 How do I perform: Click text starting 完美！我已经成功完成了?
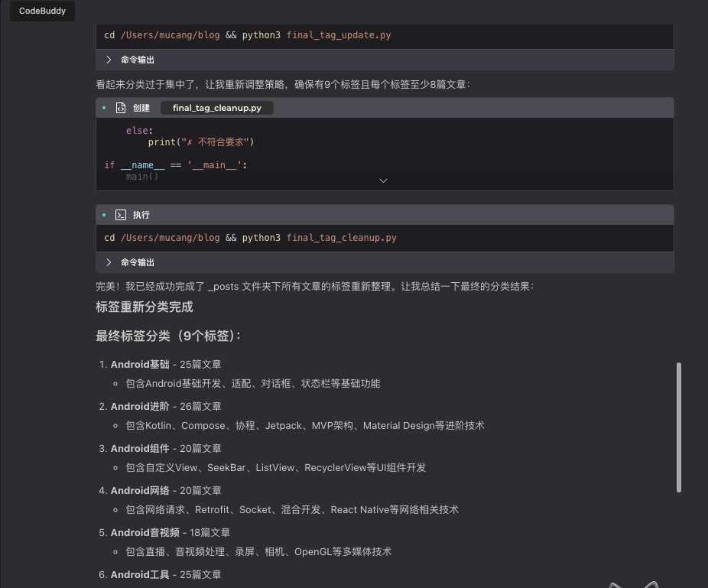pos(315,286)
